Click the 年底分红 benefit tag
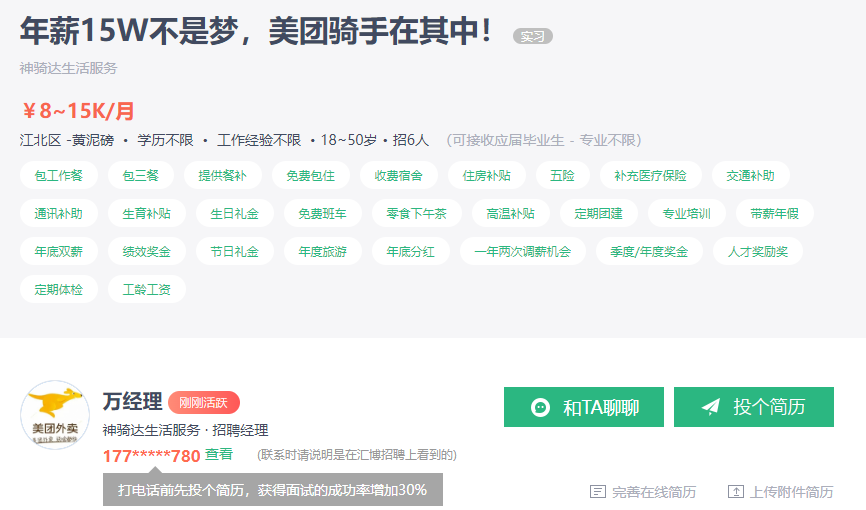Image resolution: width=866 pixels, height=510 pixels. 411,251
